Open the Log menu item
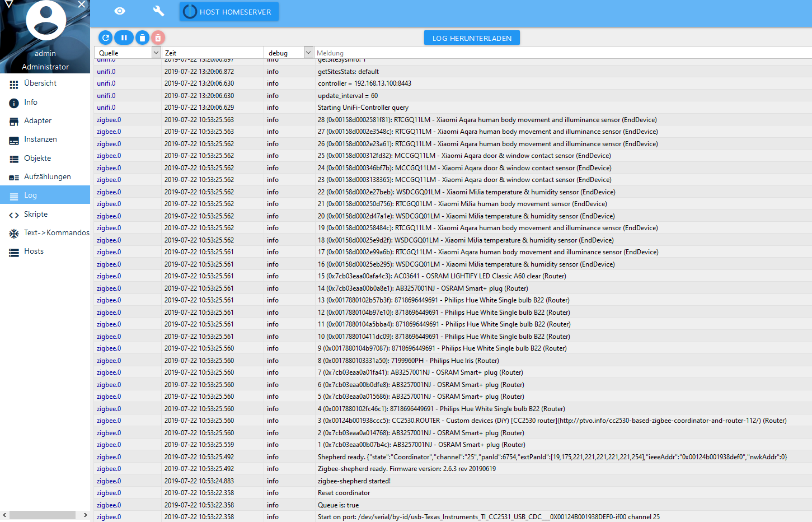 point(45,195)
